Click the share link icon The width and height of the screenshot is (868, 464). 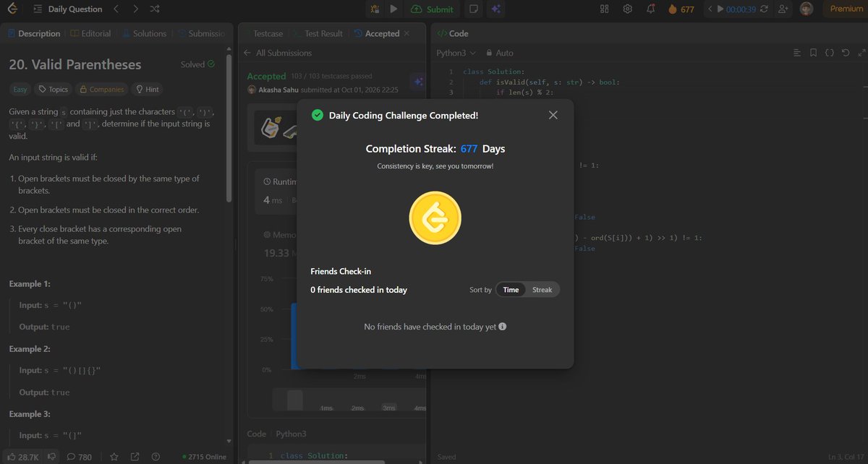click(x=135, y=457)
